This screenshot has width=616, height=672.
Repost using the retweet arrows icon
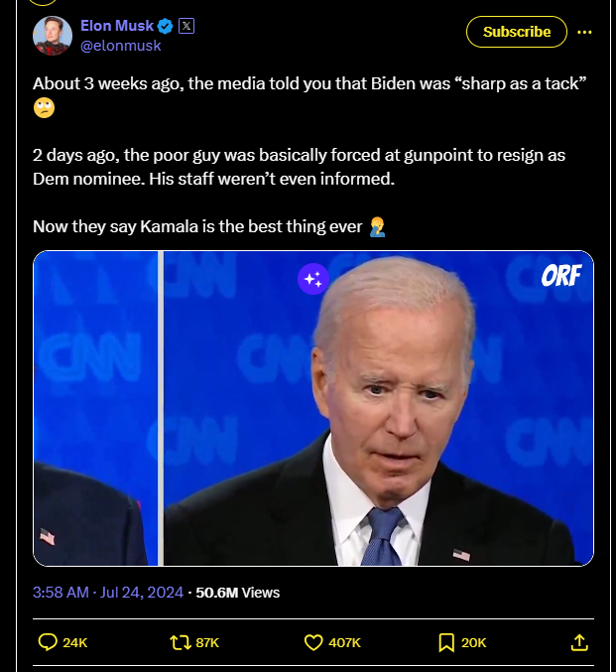pyautogui.click(x=181, y=642)
